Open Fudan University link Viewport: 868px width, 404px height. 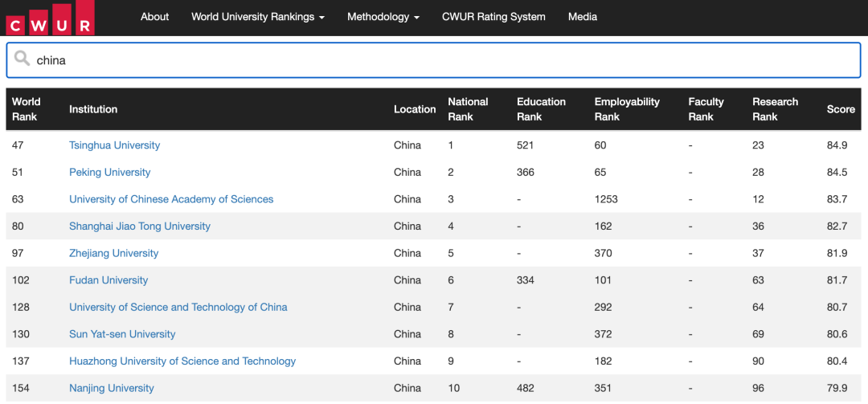(108, 280)
